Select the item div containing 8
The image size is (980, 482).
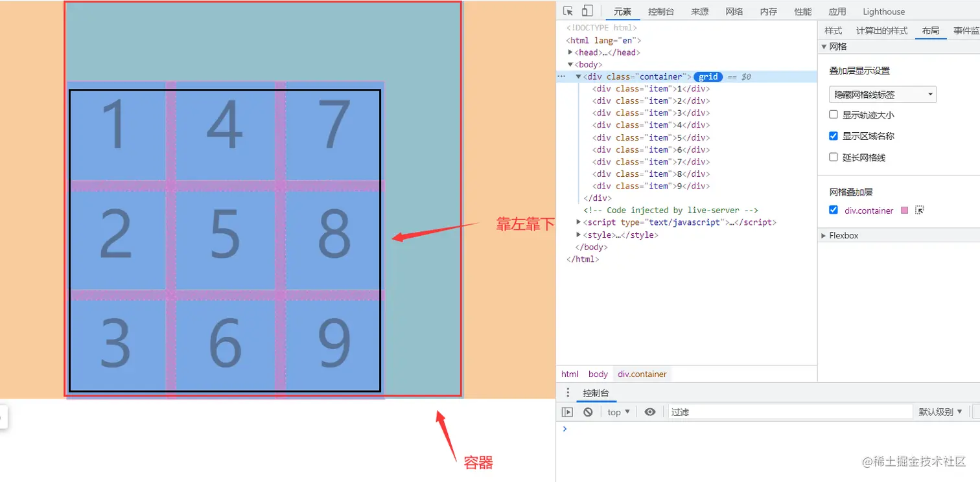point(651,174)
